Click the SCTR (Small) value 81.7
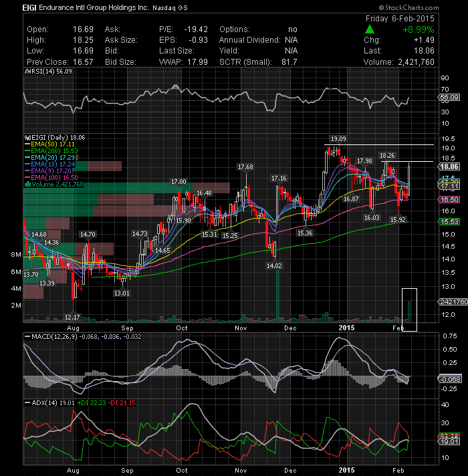 coord(289,62)
